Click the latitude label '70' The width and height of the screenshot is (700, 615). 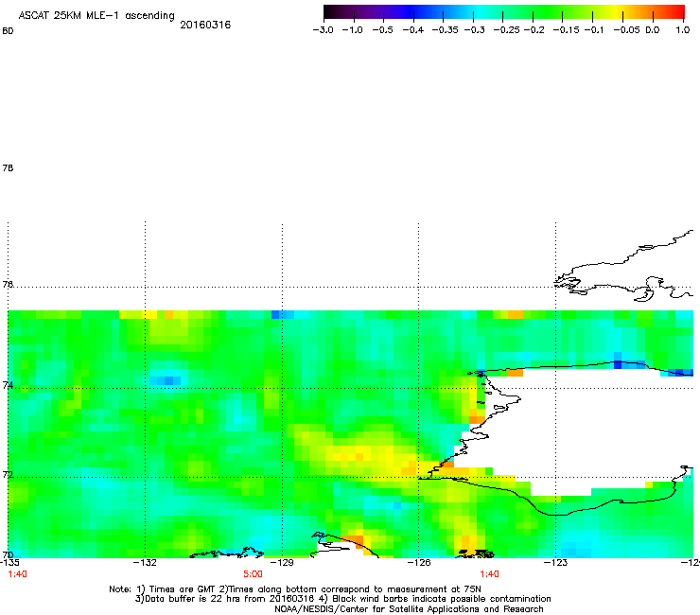8,554
